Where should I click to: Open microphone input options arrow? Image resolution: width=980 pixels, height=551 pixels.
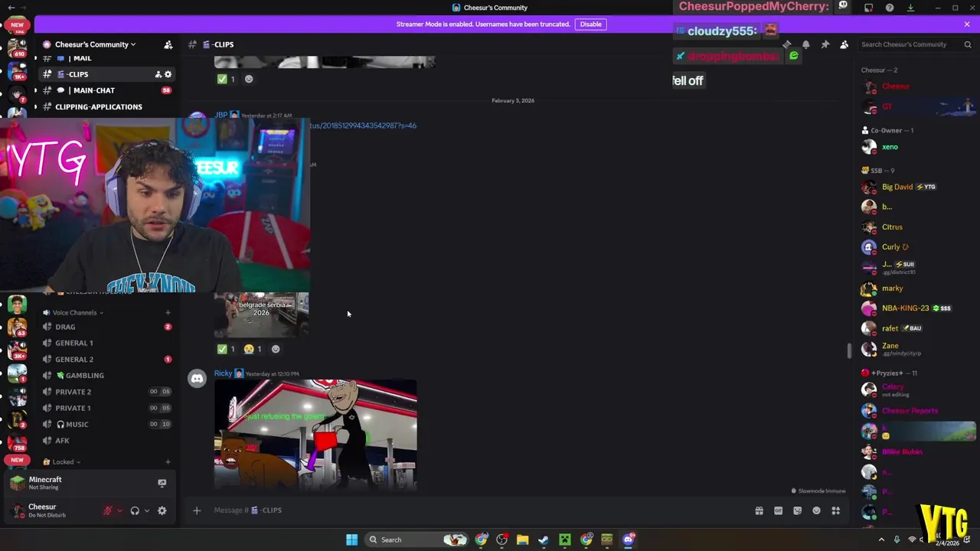[119, 510]
